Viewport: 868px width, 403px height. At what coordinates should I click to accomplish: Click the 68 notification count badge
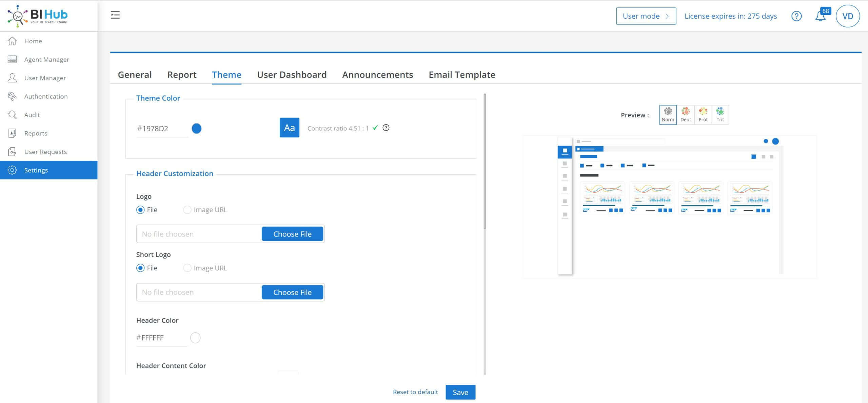coord(826,11)
